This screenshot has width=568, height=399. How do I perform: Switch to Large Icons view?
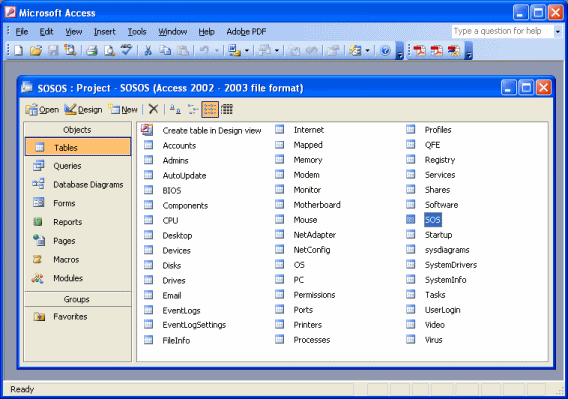pos(175,109)
